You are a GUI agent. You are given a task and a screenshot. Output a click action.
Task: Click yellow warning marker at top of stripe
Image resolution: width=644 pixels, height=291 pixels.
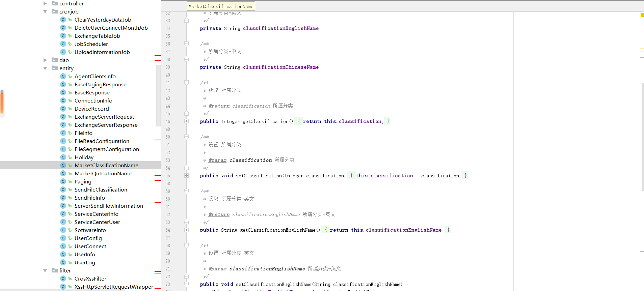(642, 15)
